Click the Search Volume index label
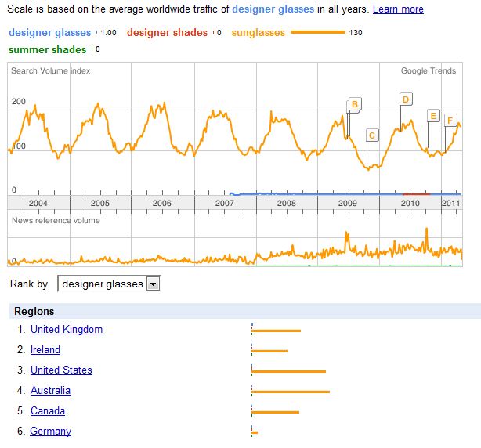 pyautogui.click(x=51, y=70)
